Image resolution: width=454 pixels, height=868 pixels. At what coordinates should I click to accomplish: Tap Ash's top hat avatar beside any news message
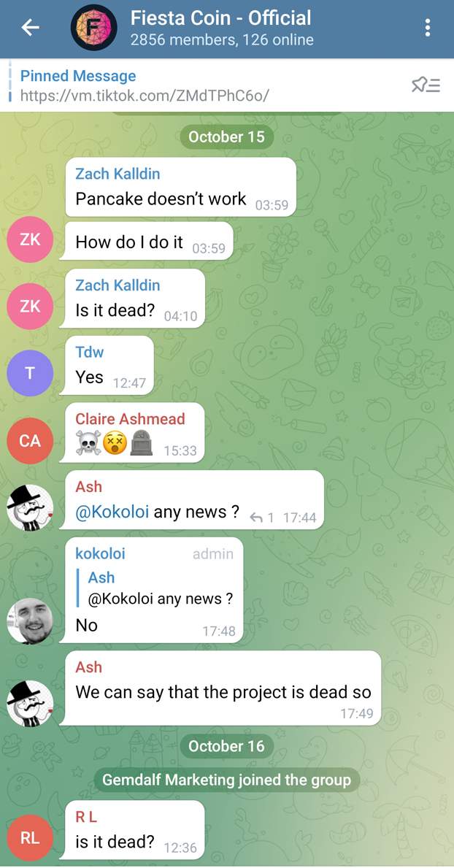point(30,507)
